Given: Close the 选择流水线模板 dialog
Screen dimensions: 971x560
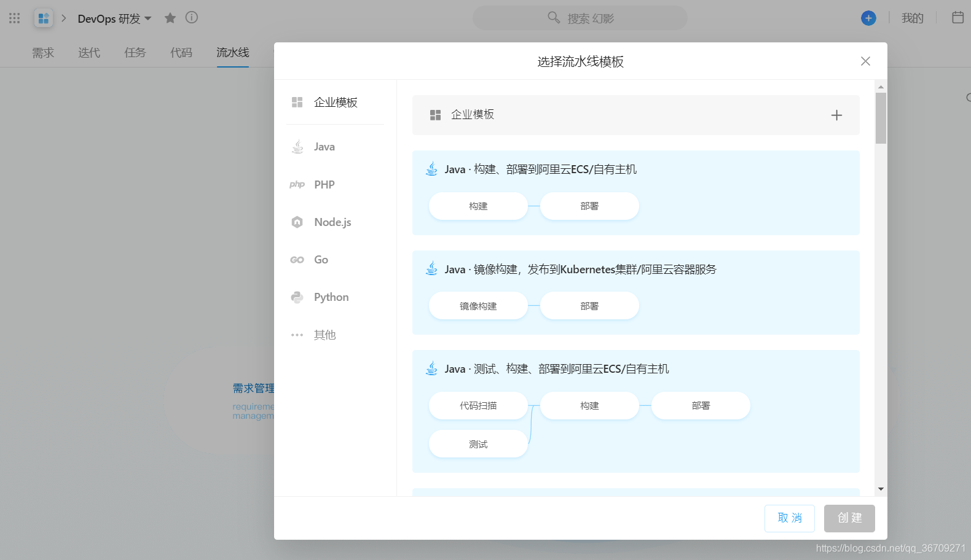Looking at the screenshot, I should pos(865,61).
